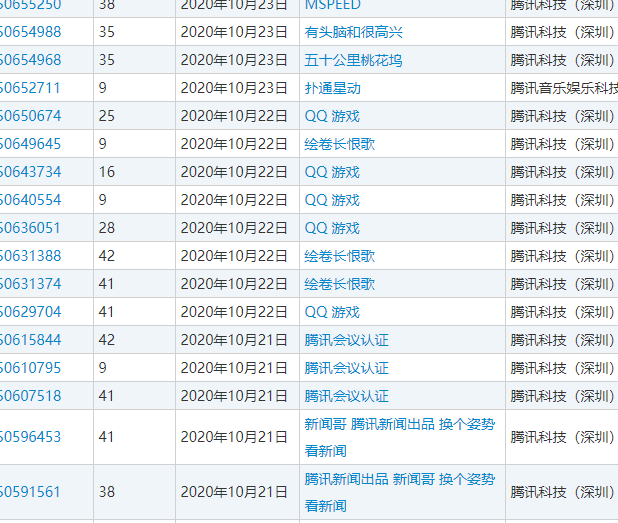
Task: Open registration number ending 0629704
Action: (x=30, y=312)
